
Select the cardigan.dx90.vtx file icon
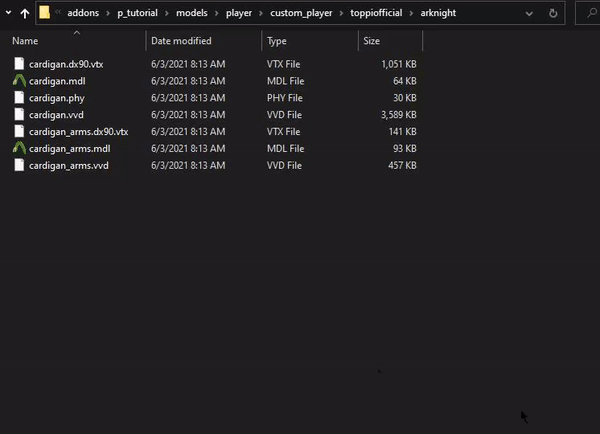19,64
